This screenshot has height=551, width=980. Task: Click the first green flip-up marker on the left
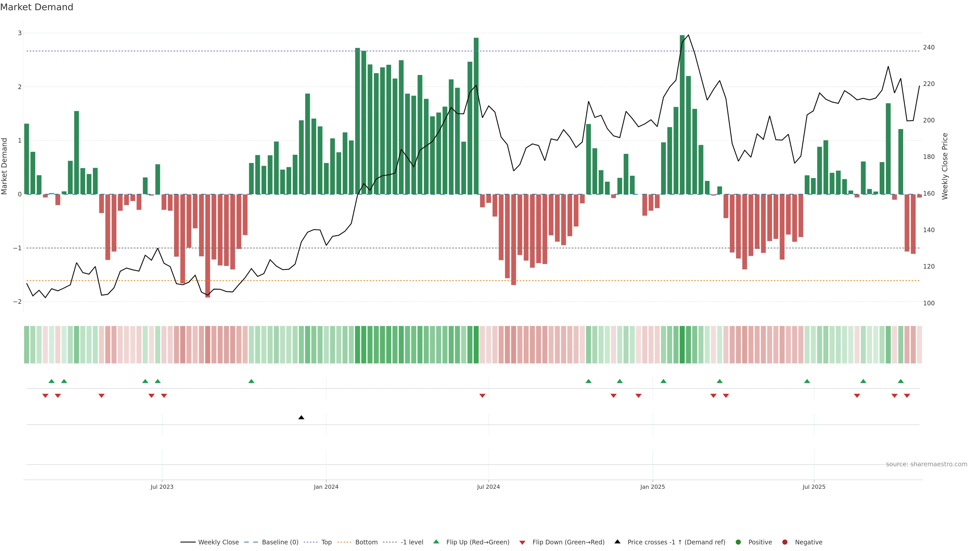(52, 381)
